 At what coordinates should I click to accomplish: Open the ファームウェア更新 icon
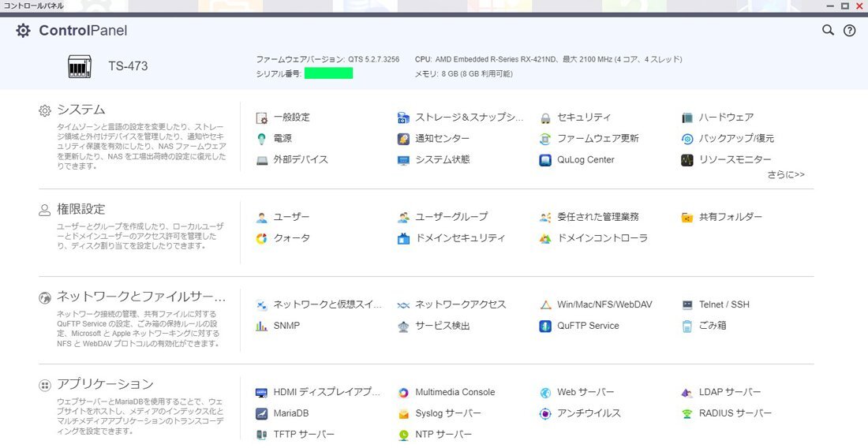(x=545, y=139)
